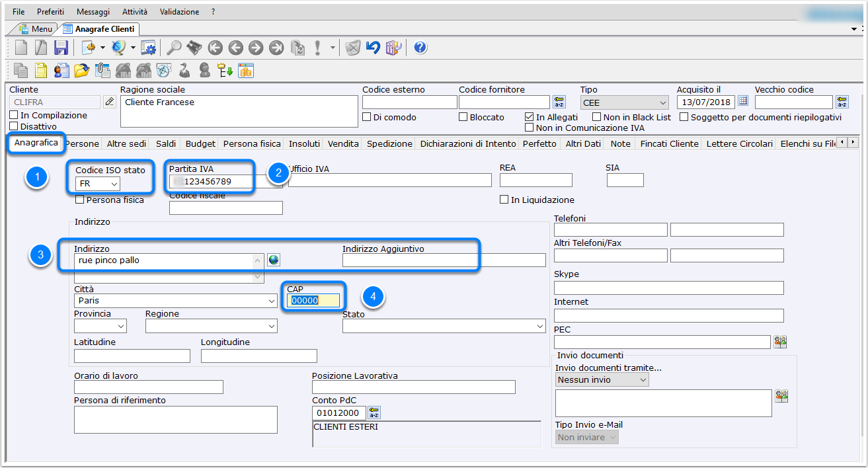The height and width of the screenshot is (468, 868).
Task: Click the CAP input field
Action: click(313, 301)
